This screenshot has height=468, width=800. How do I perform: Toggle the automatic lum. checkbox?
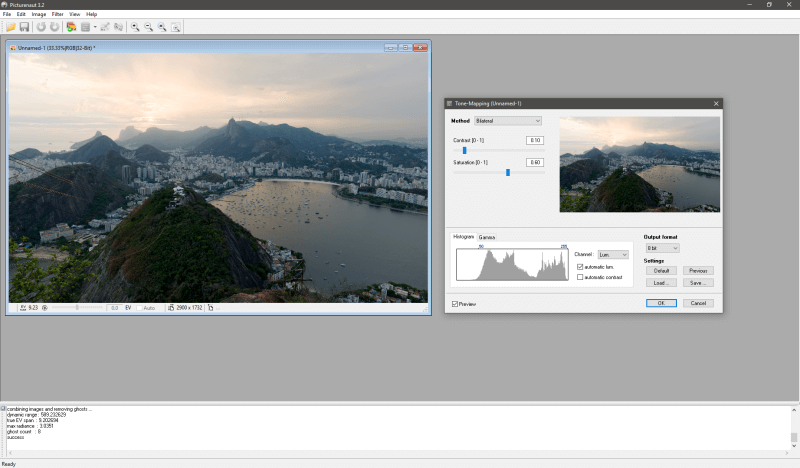point(580,267)
